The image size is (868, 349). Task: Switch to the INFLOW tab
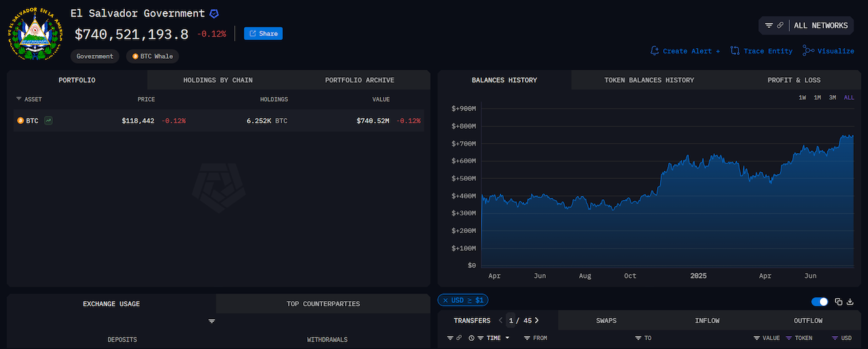point(707,321)
